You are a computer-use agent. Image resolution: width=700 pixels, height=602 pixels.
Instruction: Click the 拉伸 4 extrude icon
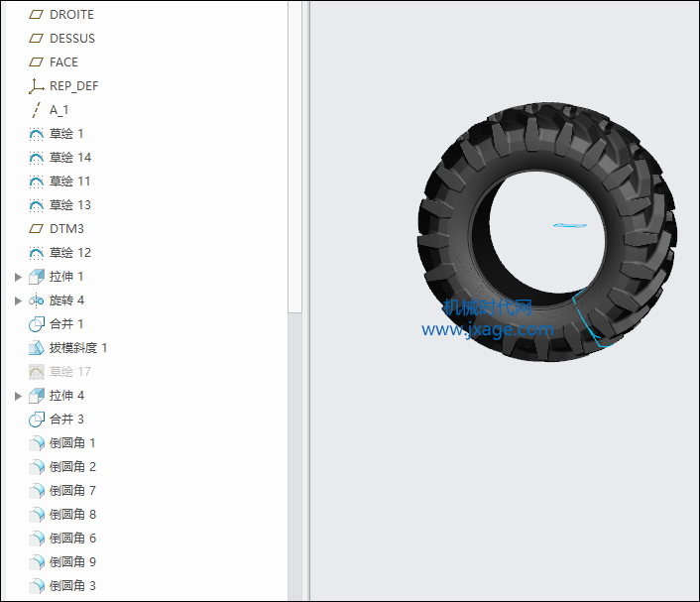pyautogui.click(x=36, y=396)
